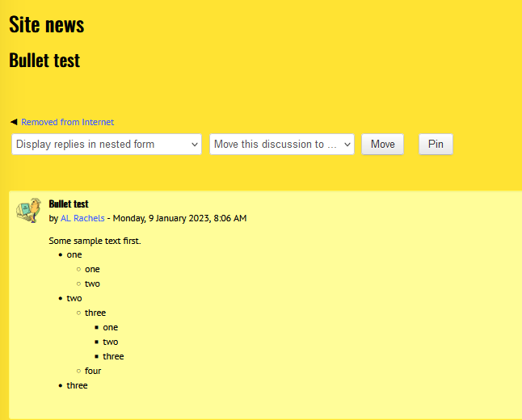Image resolution: width=522 pixels, height=420 pixels.
Task: Click the top-level bullet item 'two'
Action: click(x=74, y=299)
